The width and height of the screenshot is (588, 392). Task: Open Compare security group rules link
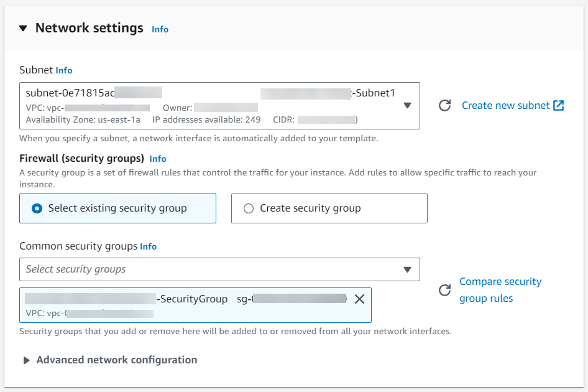(500, 290)
